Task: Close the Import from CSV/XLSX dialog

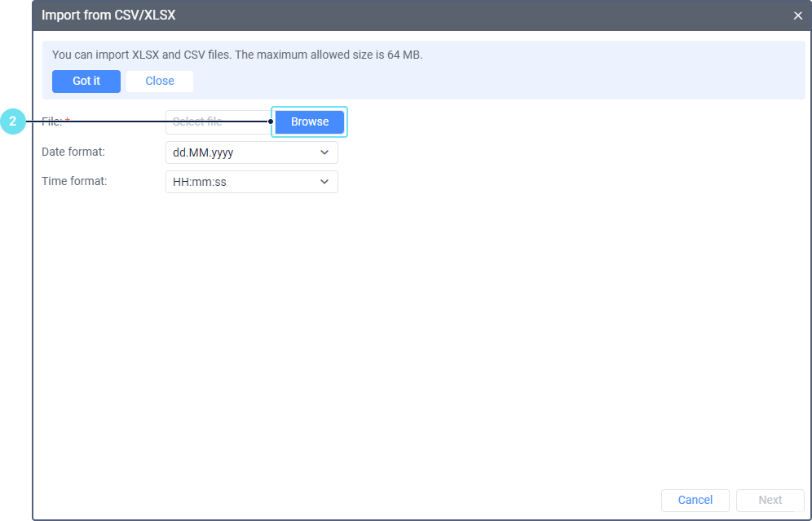Action: click(797, 15)
